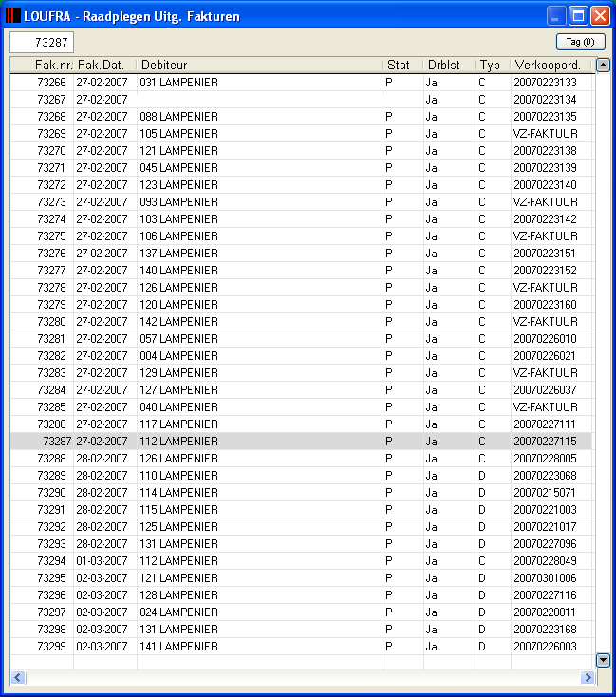Maximize the LOUFRA window

point(578,16)
